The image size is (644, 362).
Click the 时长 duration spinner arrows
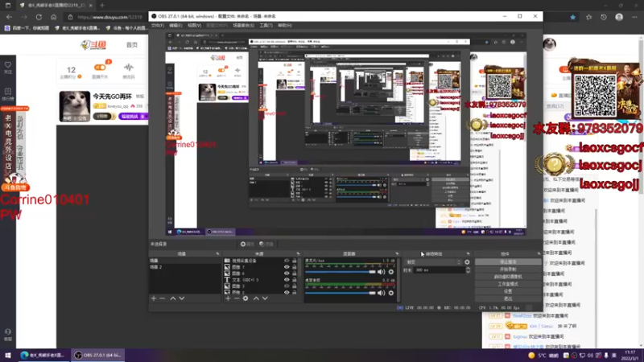pyautogui.click(x=468, y=270)
